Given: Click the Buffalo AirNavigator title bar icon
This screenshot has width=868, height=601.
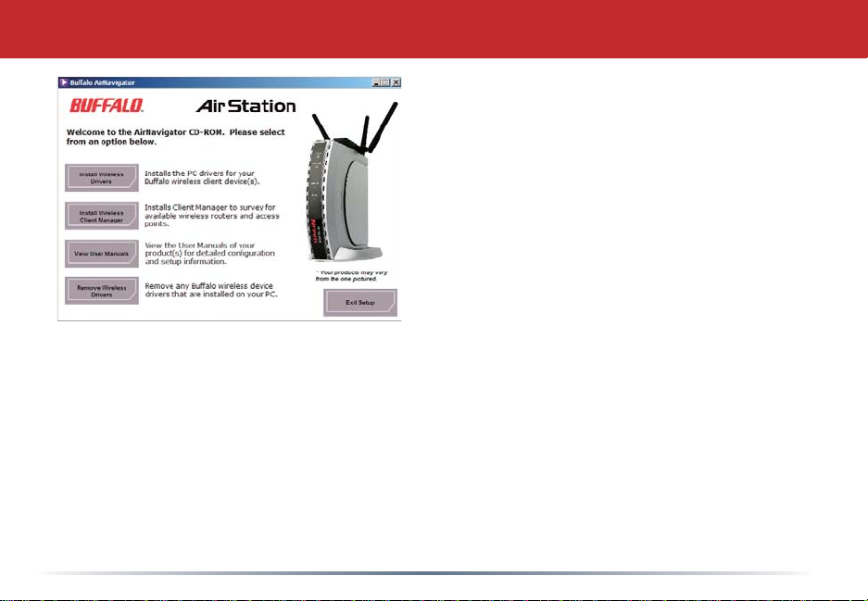Looking at the screenshot, I should click(64, 82).
